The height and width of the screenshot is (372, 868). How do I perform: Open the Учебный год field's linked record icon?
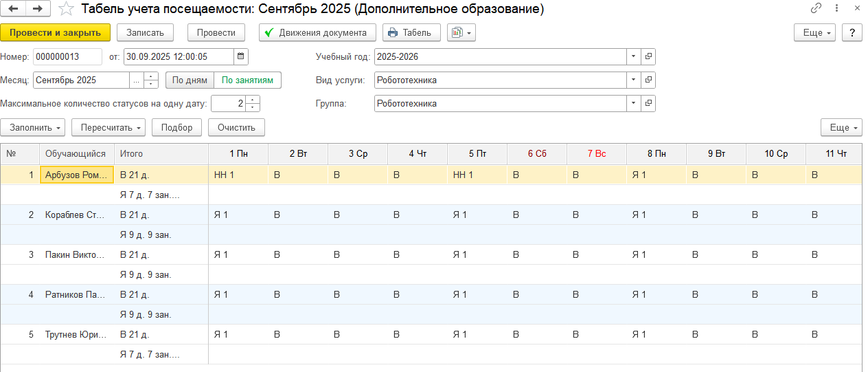click(x=648, y=56)
